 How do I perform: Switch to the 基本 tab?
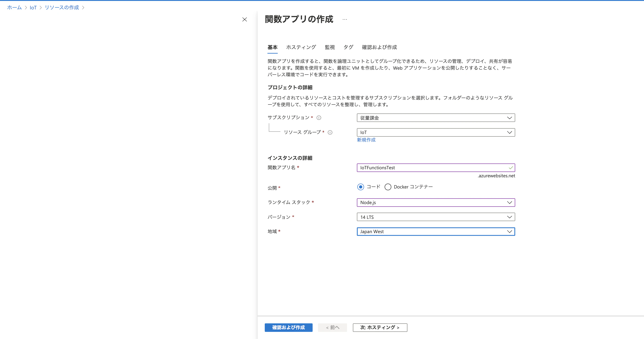pos(273,47)
